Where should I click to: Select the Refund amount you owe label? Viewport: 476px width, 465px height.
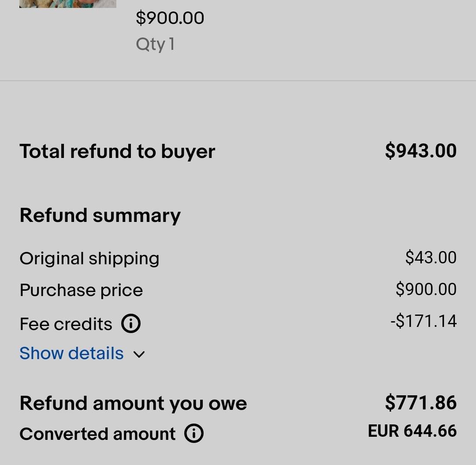(x=133, y=403)
